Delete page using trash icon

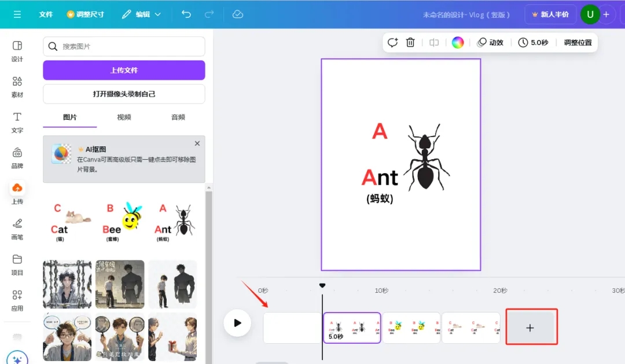[410, 42]
